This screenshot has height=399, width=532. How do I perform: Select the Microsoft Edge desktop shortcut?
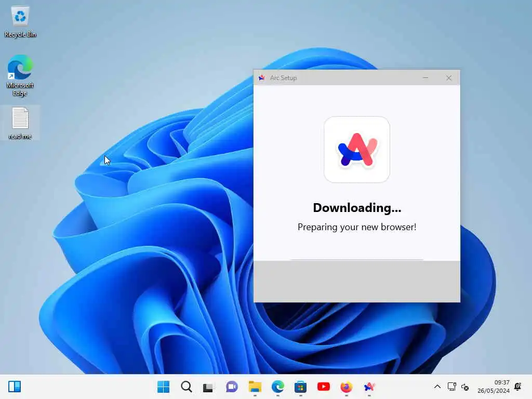point(20,75)
